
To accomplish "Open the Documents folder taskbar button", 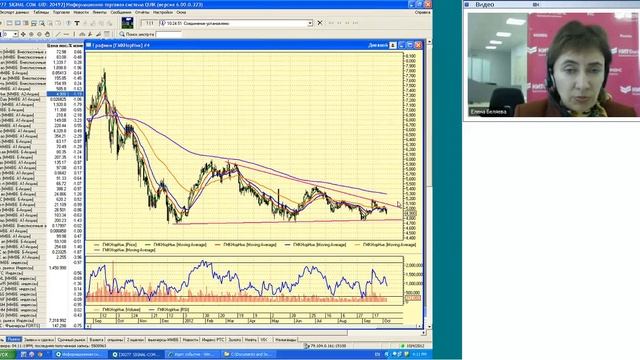I will click(x=248, y=354).
